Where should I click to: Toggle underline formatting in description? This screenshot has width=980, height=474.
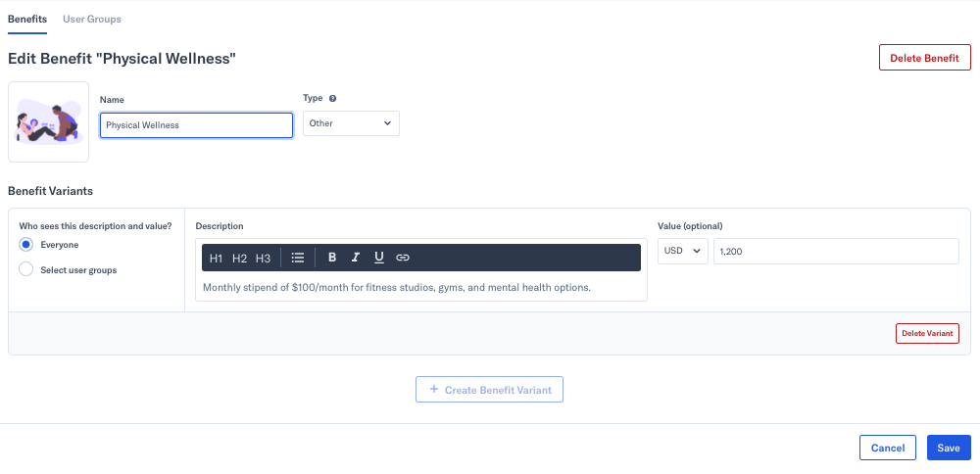378,258
